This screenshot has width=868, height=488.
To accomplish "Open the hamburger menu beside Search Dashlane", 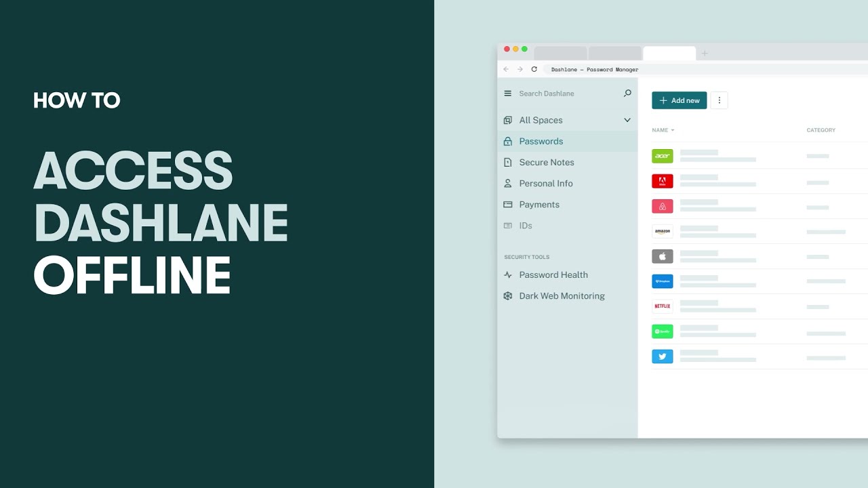I will [x=508, y=94].
